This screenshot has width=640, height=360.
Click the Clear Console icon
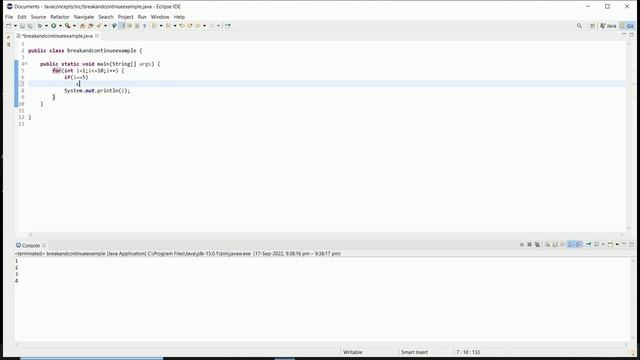point(547,244)
